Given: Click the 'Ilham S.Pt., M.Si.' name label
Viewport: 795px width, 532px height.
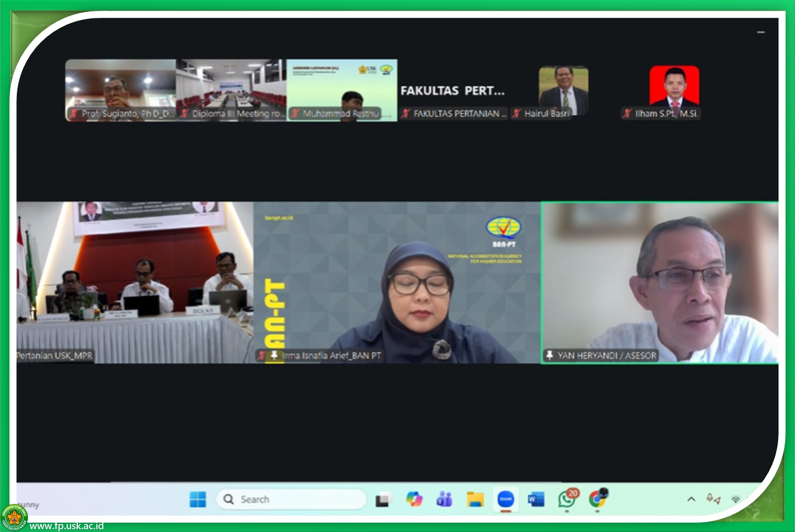Looking at the screenshot, I should click(x=666, y=113).
